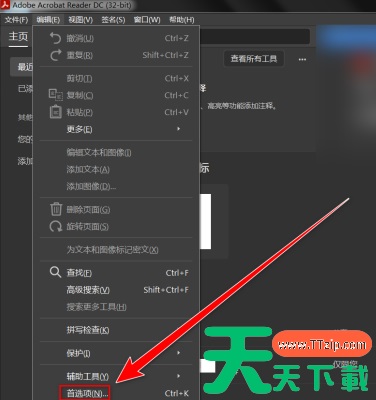Click the Shift+Ctrl+Z shortcut label

coord(165,55)
